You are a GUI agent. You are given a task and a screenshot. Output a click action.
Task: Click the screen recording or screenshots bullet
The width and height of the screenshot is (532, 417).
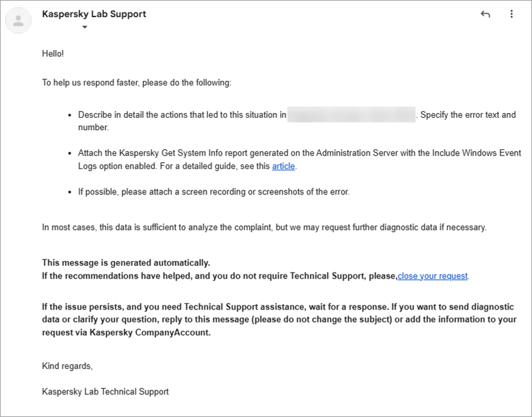click(x=214, y=192)
